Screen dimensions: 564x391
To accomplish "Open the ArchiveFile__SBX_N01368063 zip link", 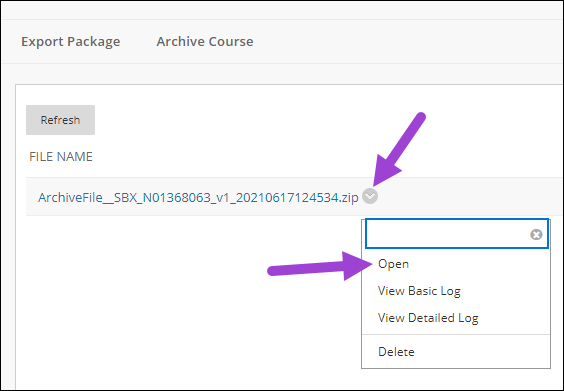I will click(x=198, y=197).
